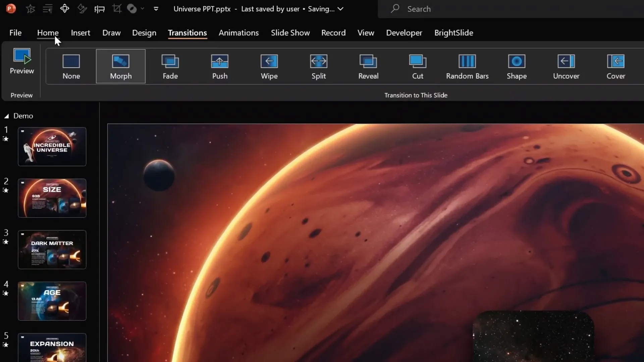This screenshot has height=362, width=644.
Task: Apply the Cover transition
Action: 616,66
